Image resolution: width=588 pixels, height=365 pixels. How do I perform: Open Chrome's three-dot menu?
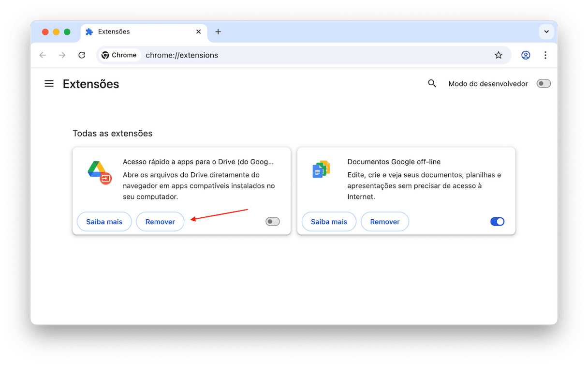pos(545,55)
